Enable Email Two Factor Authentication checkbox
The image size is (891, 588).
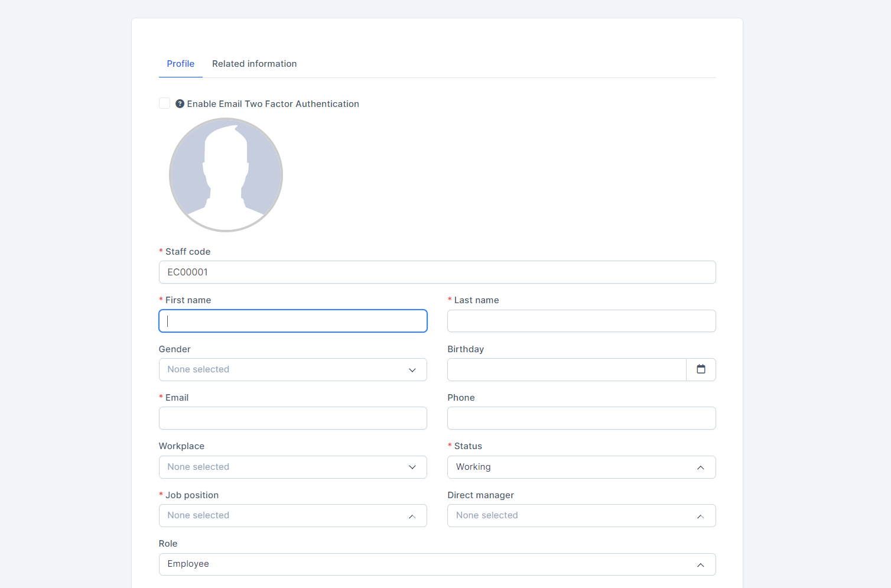(165, 103)
